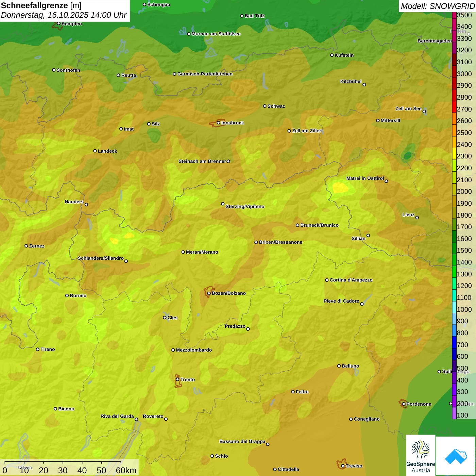Click the 'Nauders' town label
Image resolution: width=476 pixels, height=476 pixels.
[x=74, y=202]
